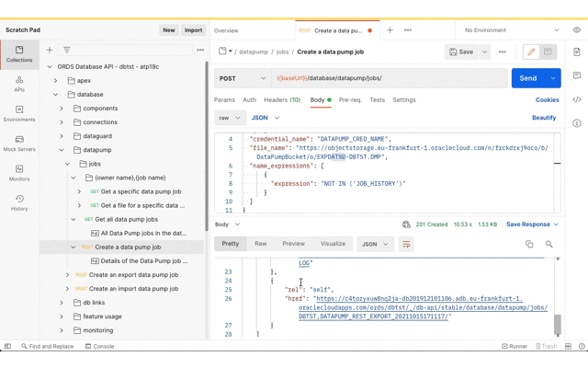Click the request URL input field
This screenshot has width=588, height=368.
click(x=386, y=78)
